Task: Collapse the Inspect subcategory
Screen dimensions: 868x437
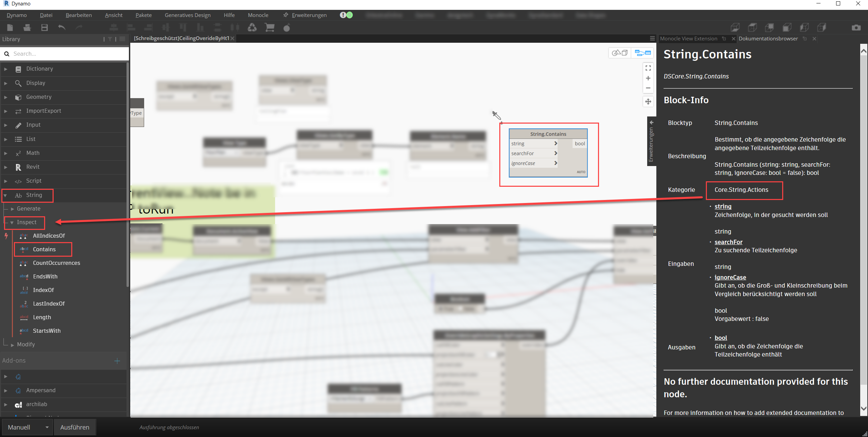Action: tap(12, 222)
